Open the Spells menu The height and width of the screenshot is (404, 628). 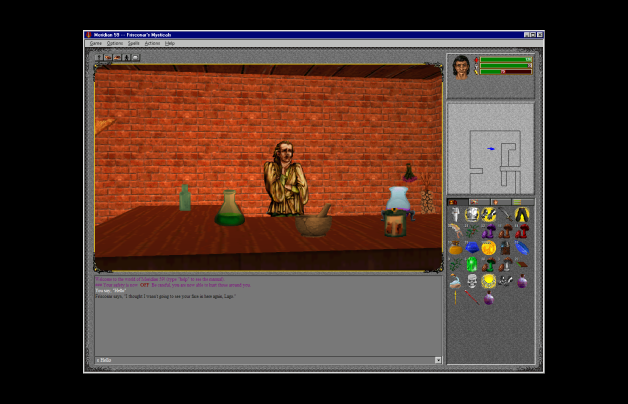tap(133, 43)
